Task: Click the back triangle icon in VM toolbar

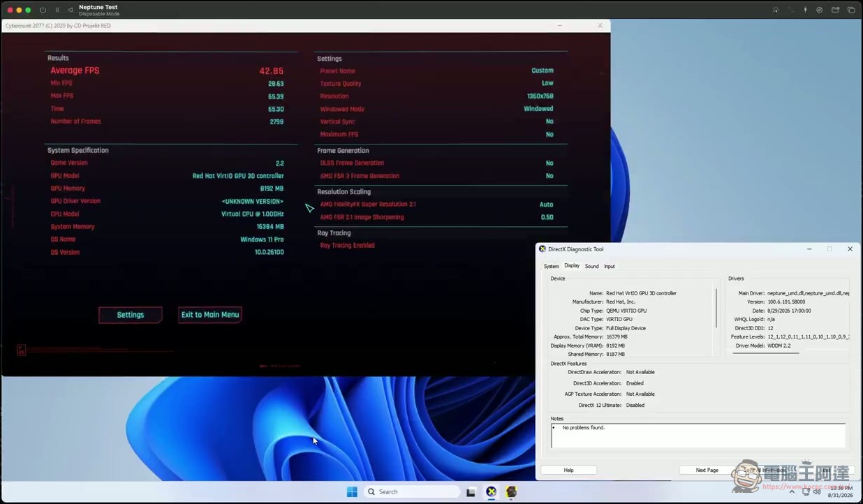Action: pyautogui.click(x=70, y=10)
